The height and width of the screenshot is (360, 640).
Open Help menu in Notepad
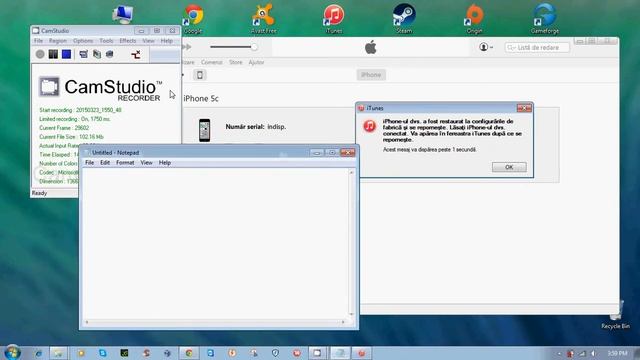[164, 162]
